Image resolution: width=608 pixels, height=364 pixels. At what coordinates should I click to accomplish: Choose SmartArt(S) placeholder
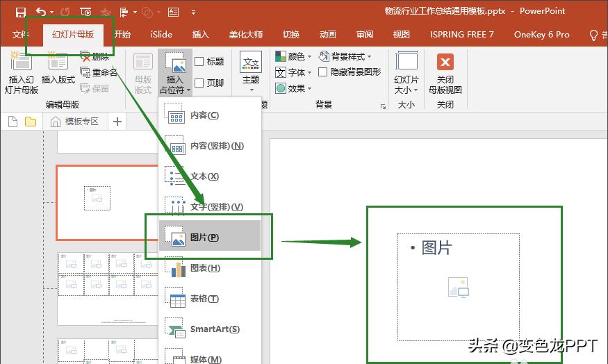point(210,329)
